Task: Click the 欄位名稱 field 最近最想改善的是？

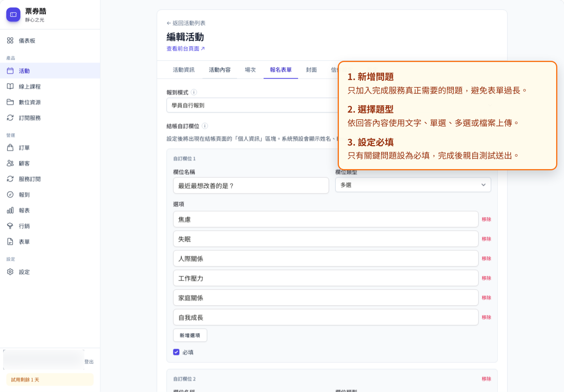Action: click(x=251, y=186)
